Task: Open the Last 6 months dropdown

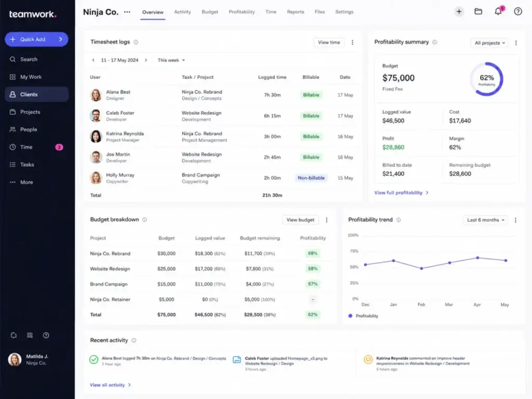Action: 485,220
